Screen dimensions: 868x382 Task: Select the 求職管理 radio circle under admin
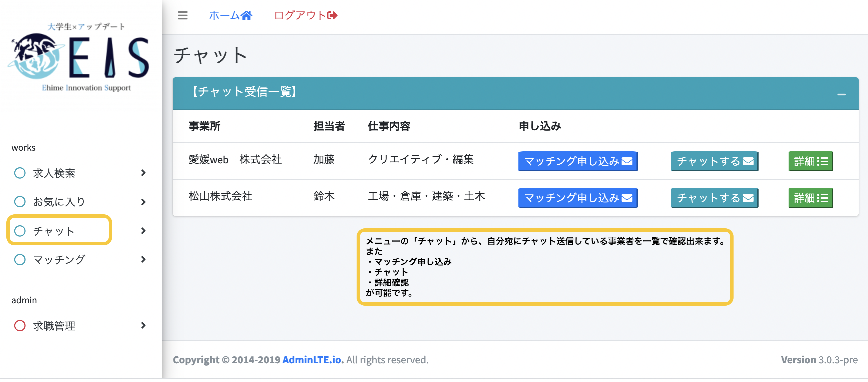20,325
